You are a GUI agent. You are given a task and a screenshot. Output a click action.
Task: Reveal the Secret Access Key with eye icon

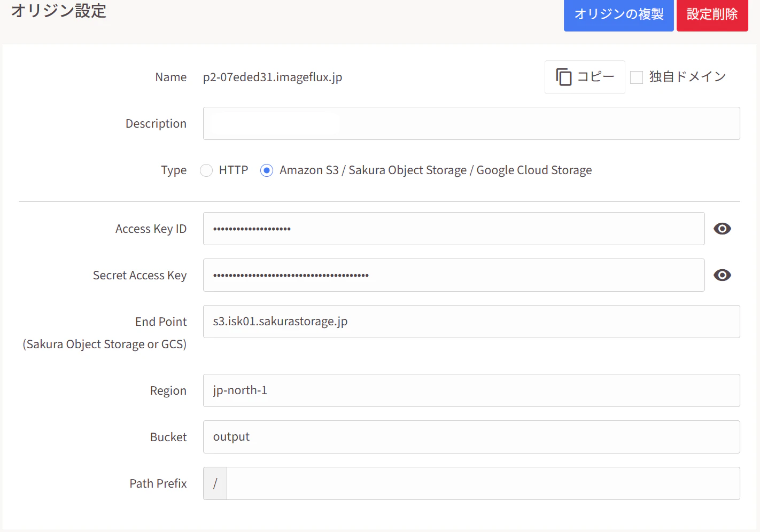point(722,275)
